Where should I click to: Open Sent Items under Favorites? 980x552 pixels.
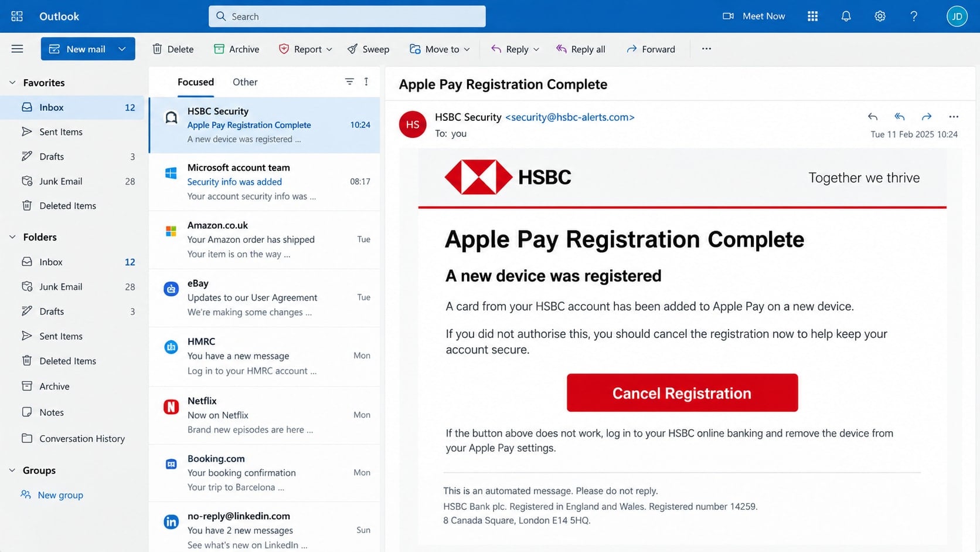pos(72,132)
